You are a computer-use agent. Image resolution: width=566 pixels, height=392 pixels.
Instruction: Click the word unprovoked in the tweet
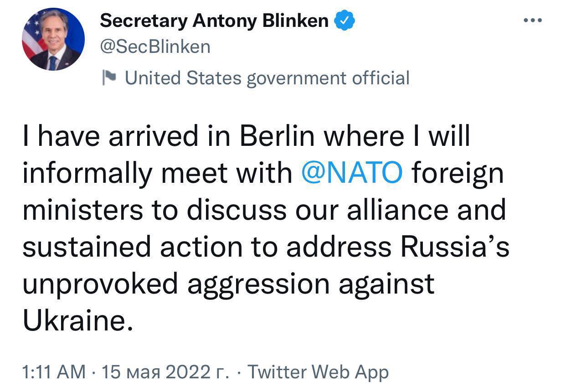click(100, 284)
